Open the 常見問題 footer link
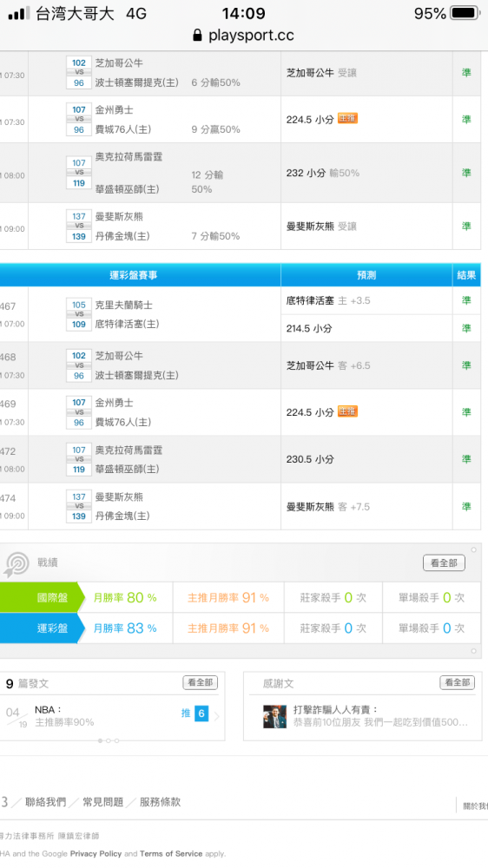Image resolution: width=488 pixels, height=868 pixels. (x=103, y=801)
